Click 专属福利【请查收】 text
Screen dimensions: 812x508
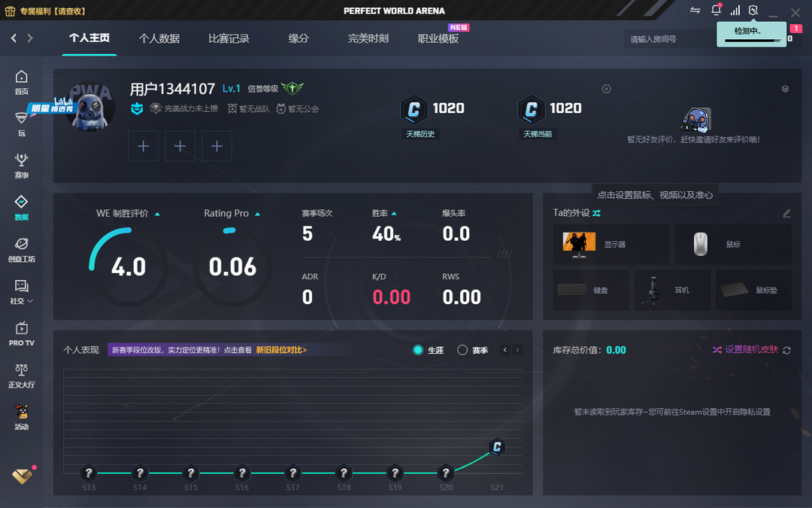(x=53, y=11)
